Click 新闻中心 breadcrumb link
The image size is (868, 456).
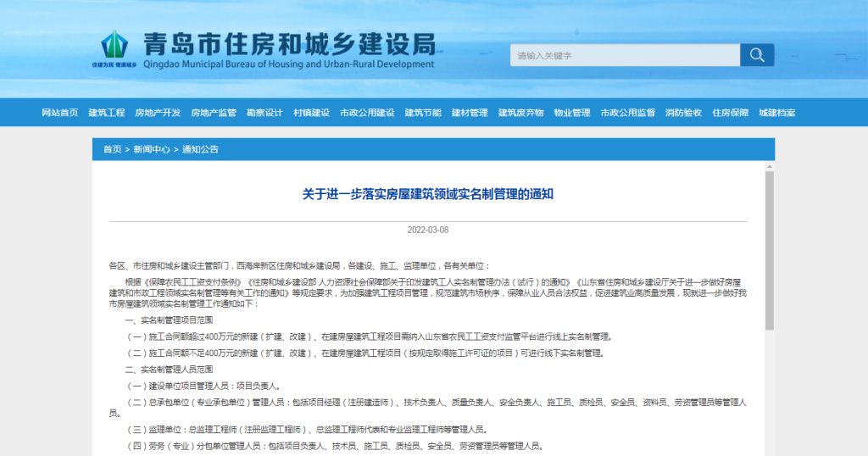(152, 149)
